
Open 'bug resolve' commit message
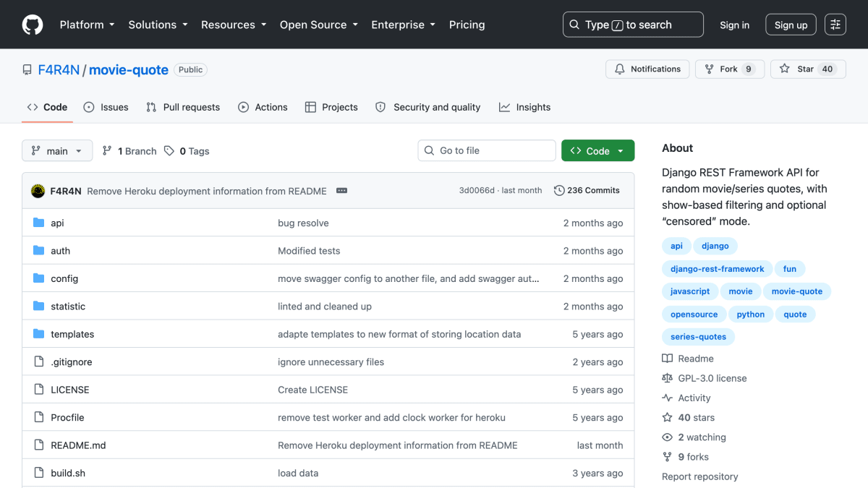coord(303,223)
